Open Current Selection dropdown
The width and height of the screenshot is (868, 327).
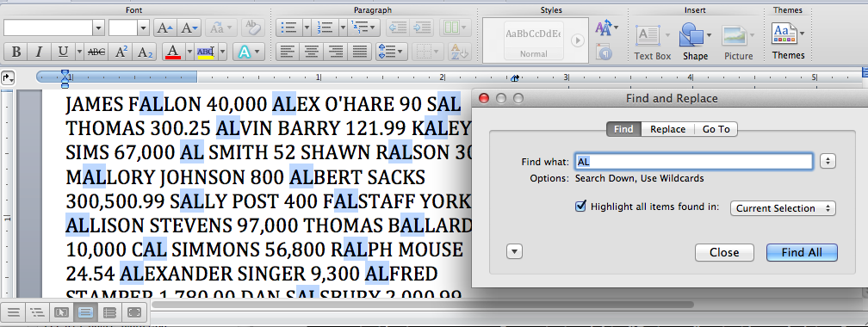pyautogui.click(x=783, y=208)
